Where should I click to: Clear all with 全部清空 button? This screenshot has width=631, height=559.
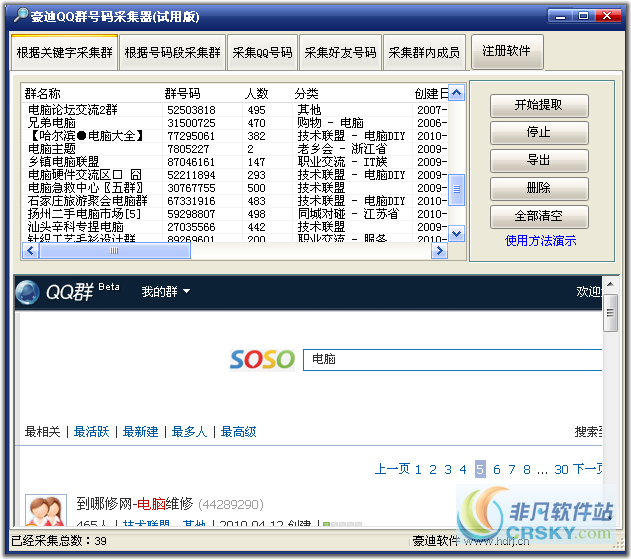(539, 216)
